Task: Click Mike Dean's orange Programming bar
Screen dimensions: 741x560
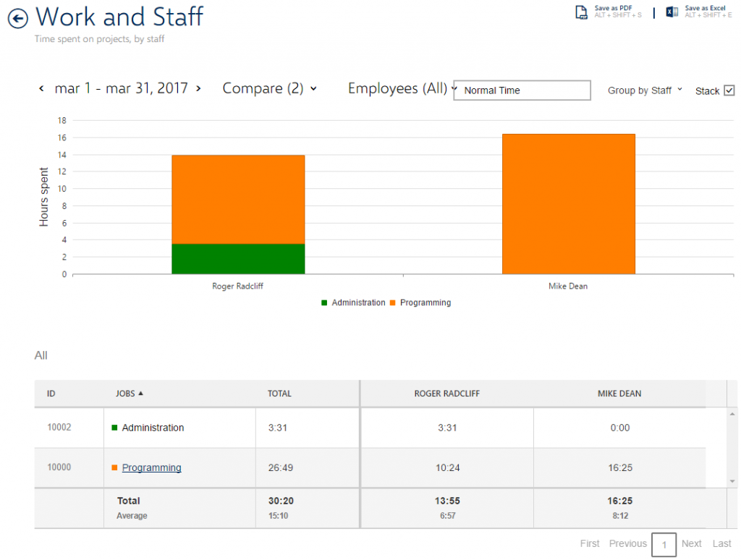Action: point(569,204)
